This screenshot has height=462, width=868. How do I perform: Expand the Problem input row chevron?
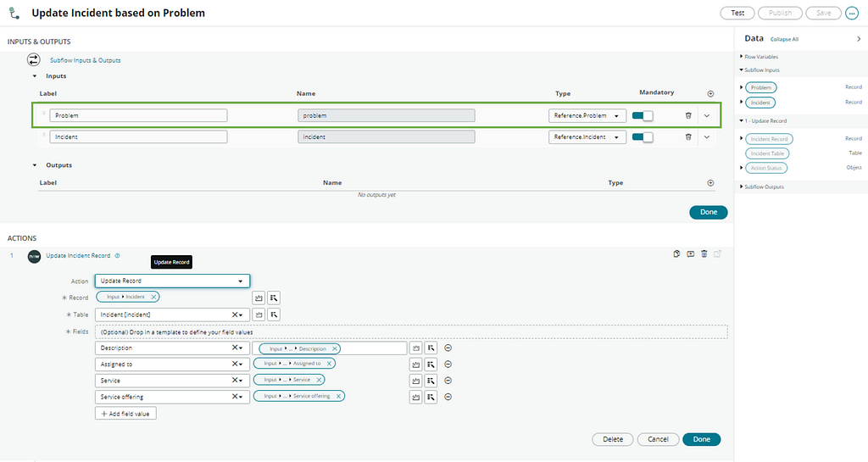coord(707,115)
